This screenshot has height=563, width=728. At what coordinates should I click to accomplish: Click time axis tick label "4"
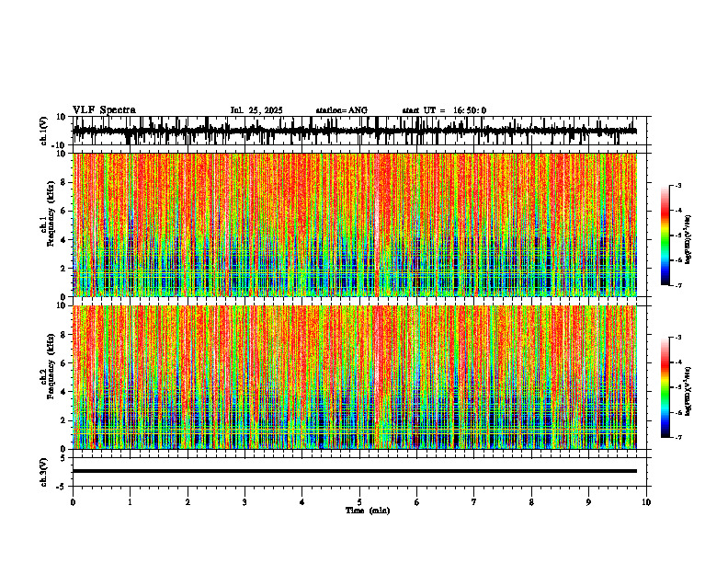pos(302,502)
